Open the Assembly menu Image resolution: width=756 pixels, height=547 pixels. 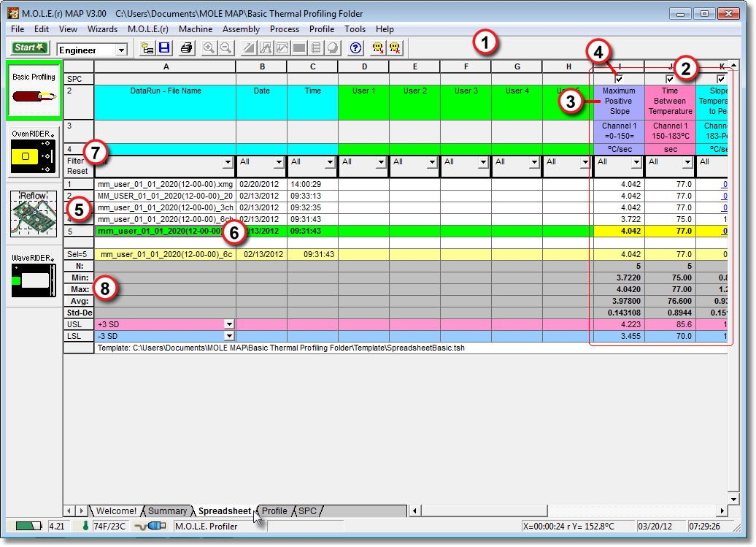[241, 29]
